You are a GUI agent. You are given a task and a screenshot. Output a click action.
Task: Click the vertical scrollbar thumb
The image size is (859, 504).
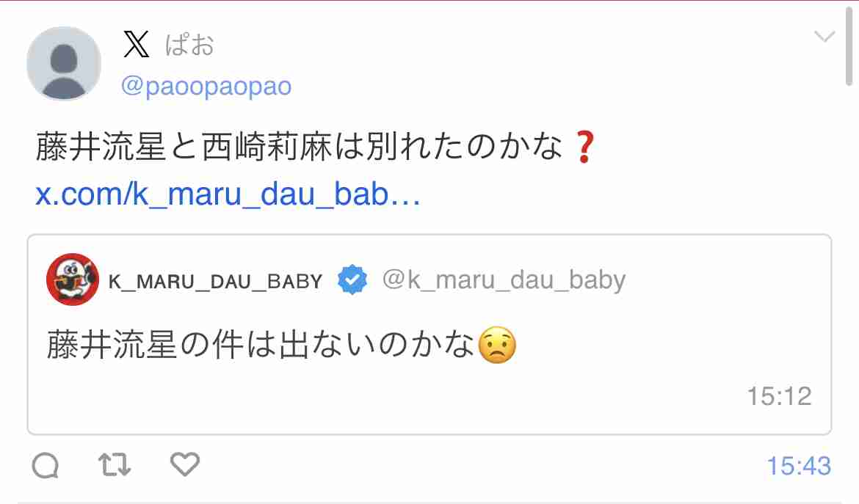tap(849, 44)
